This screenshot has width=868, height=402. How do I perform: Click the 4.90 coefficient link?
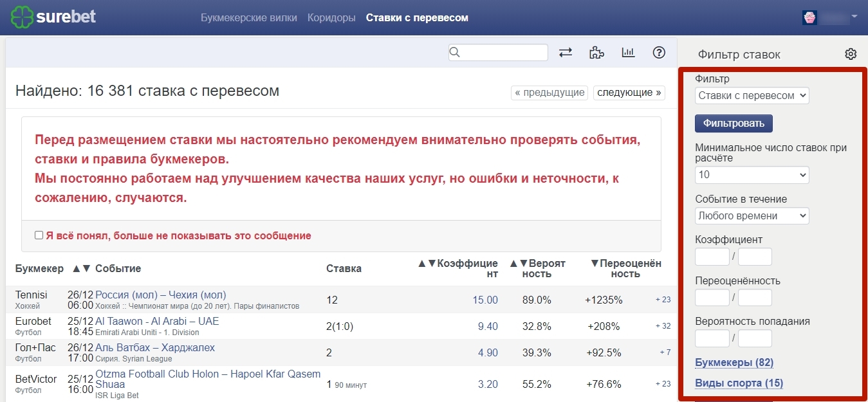tap(488, 352)
